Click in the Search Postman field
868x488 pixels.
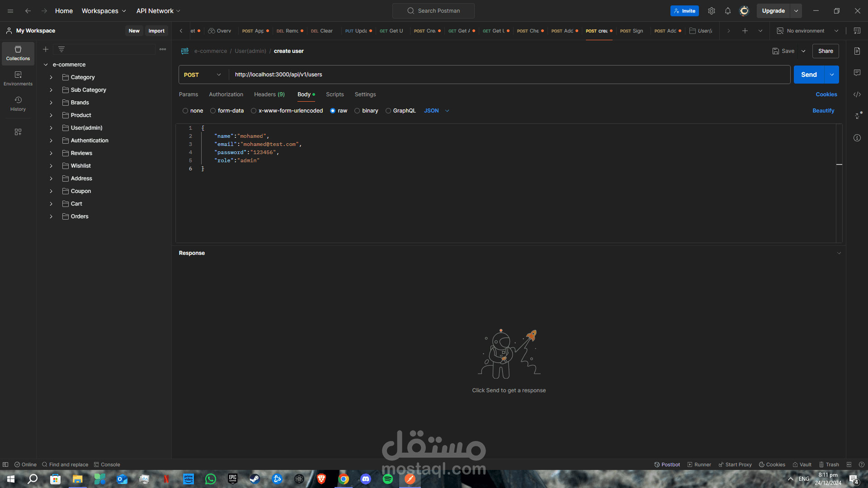(434, 11)
